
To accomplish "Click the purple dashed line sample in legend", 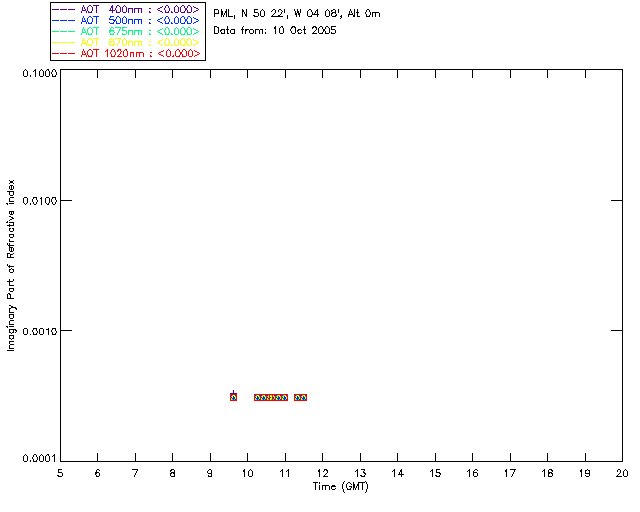I will (x=64, y=9).
